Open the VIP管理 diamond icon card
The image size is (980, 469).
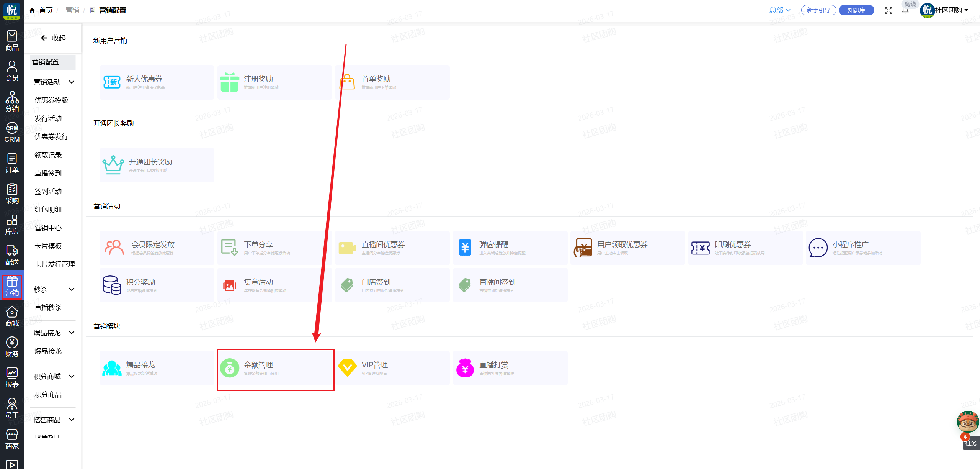392,368
